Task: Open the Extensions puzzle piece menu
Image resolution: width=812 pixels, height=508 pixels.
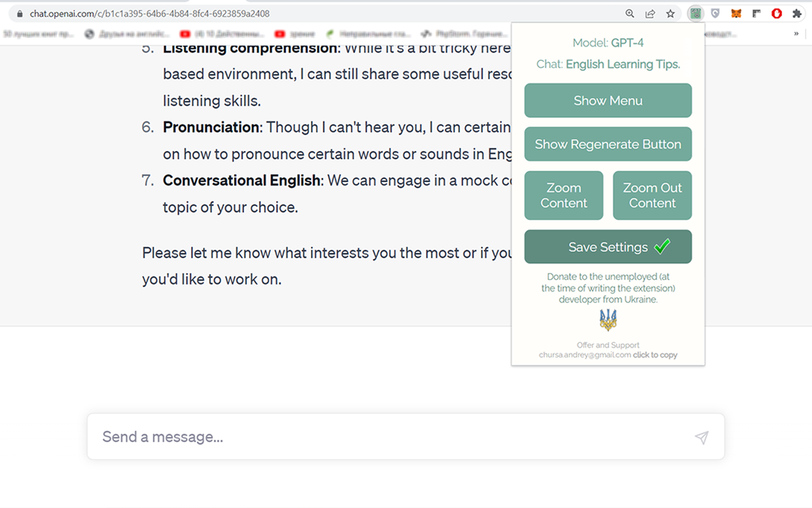Action: [x=797, y=13]
